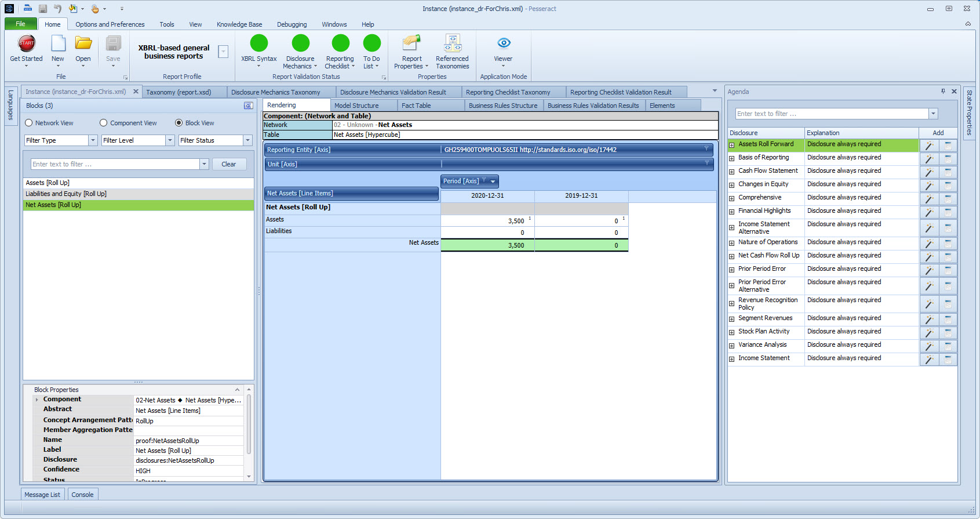This screenshot has width=980, height=519.
Task: Click the 3,500 Assets value for 2020-12-31
Action: (x=516, y=221)
